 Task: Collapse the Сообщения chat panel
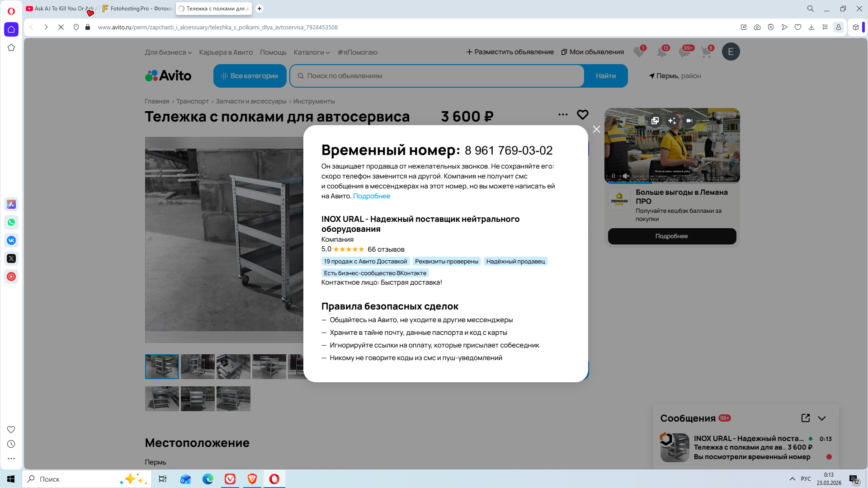click(x=822, y=418)
